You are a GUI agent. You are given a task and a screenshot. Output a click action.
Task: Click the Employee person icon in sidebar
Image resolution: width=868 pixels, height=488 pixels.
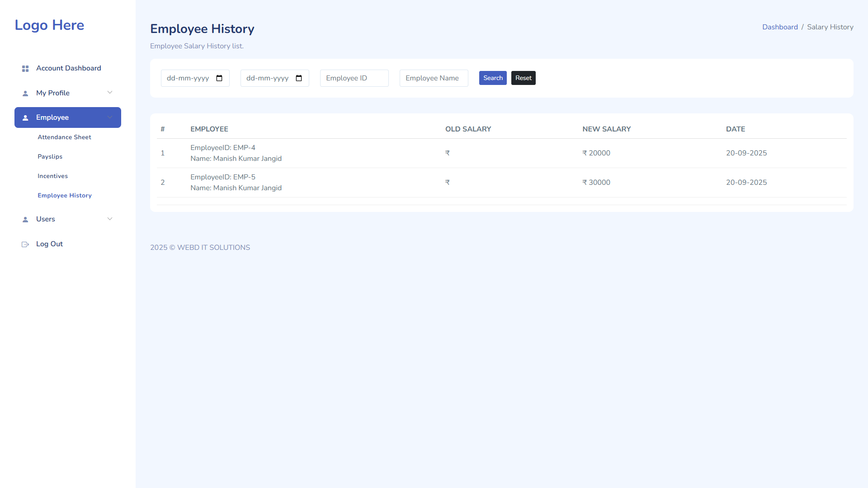tap(25, 118)
